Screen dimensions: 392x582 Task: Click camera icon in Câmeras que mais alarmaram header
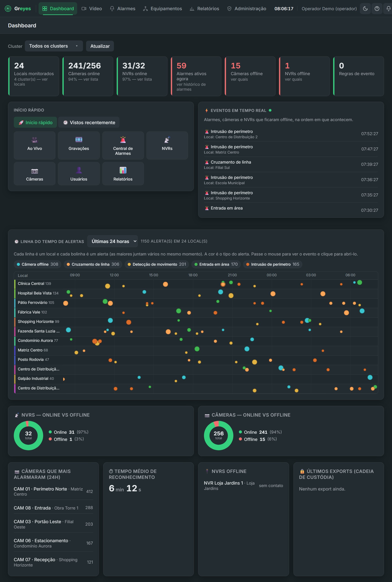coord(17,472)
